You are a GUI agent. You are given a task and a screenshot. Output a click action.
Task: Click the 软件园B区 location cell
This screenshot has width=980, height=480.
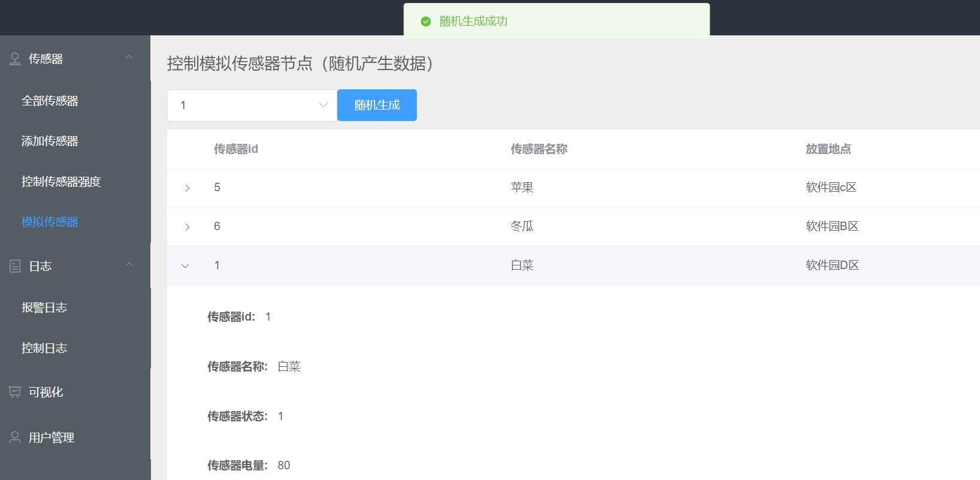tap(832, 226)
